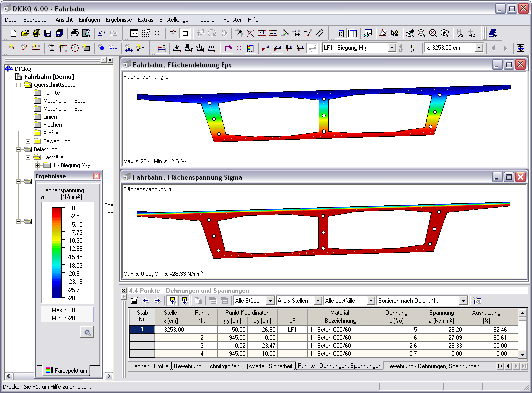532x393 pixels.
Task: Select the 1 - Biegung M-y load case item
Action: [x=72, y=165]
